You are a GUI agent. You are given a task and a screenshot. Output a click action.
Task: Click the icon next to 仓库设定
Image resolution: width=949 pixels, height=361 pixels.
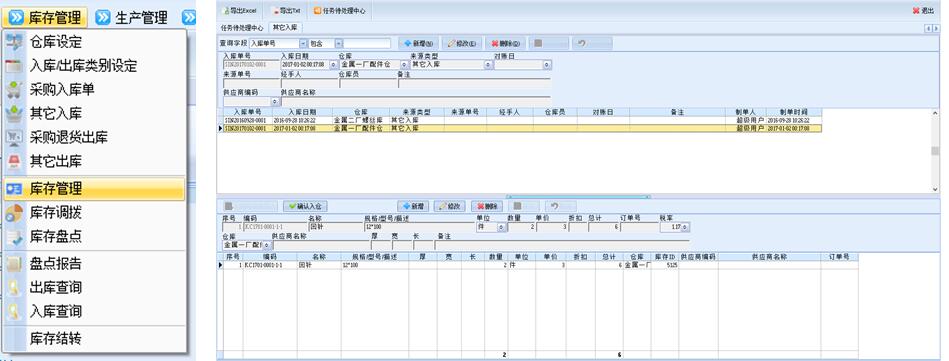(x=14, y=42)
